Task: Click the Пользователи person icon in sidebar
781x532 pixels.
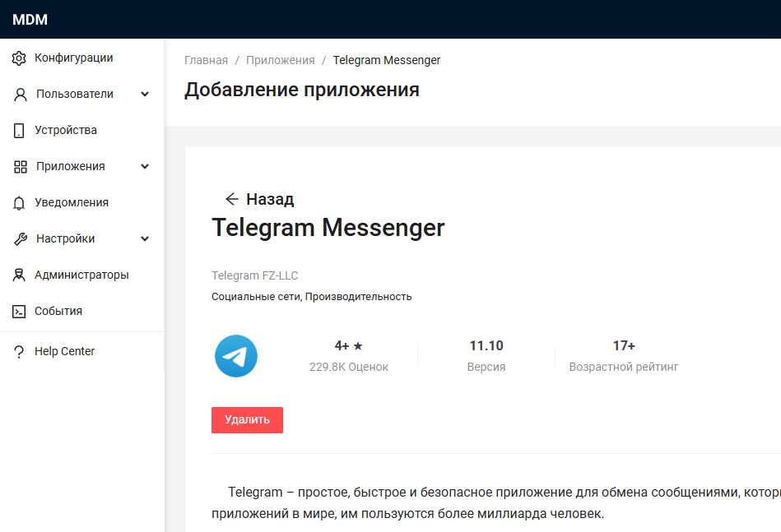Action: point(21,95)
